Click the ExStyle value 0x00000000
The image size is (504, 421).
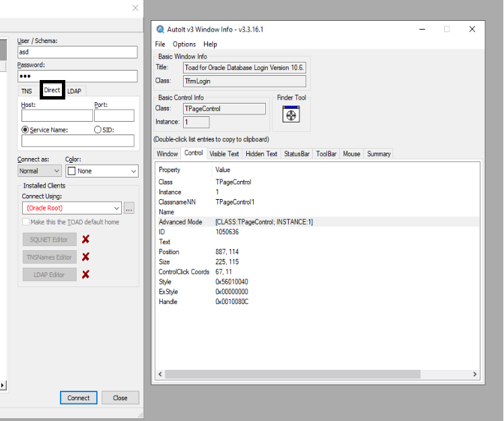click(231, 292)
